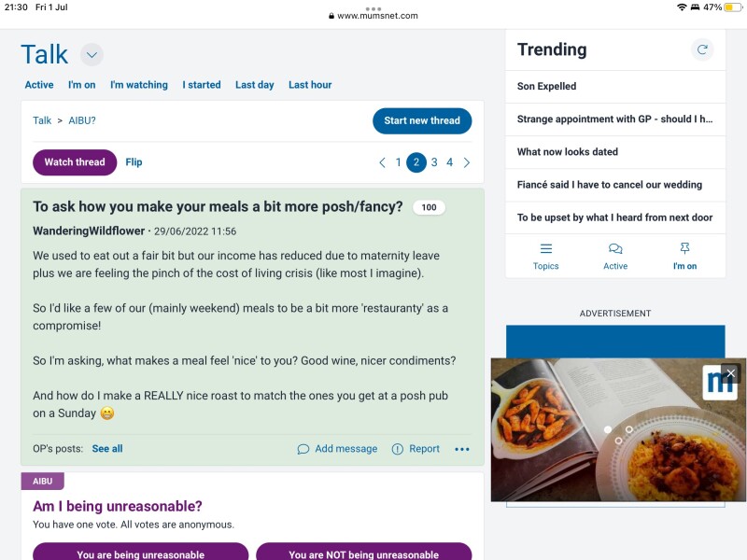Open the ellipsis options menu on the post
Viewport: 747px width, 560px height.
[x=462, y=449]
